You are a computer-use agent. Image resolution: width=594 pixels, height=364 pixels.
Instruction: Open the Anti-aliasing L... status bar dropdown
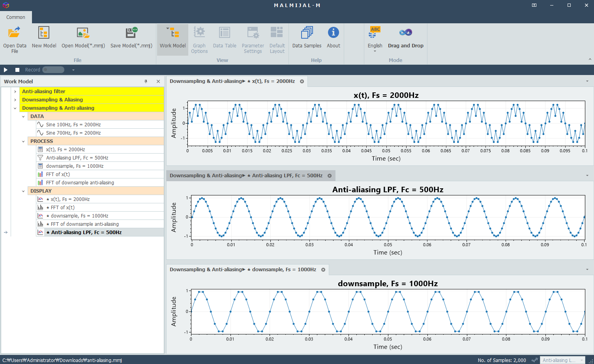pos(562,360)
